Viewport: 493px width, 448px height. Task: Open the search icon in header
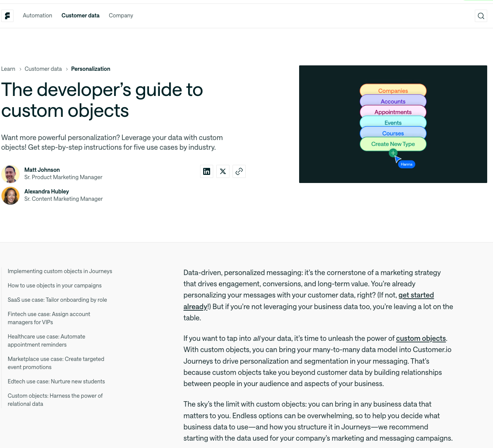point(481,16)
